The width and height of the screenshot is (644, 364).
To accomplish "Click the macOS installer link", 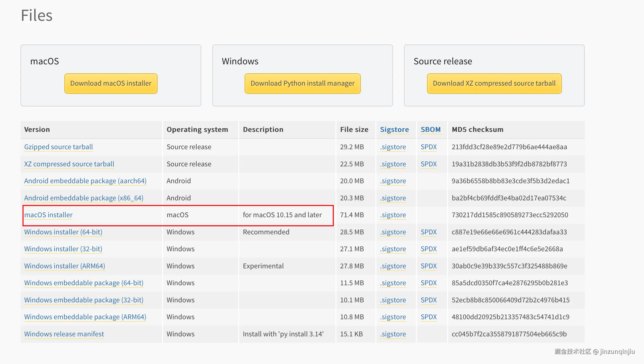I will [48, 215].
